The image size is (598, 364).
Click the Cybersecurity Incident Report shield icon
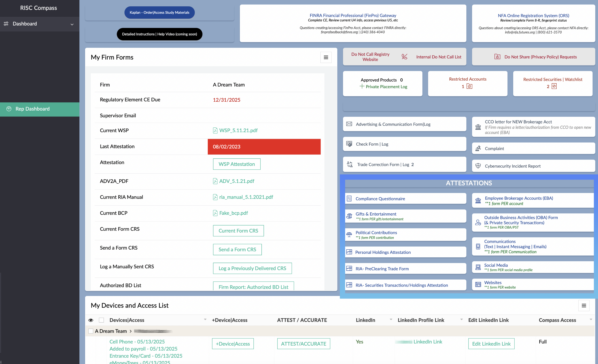478,166
